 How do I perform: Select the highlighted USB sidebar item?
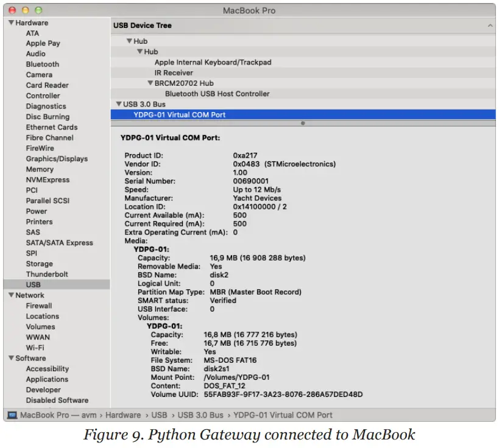(57, 285)
